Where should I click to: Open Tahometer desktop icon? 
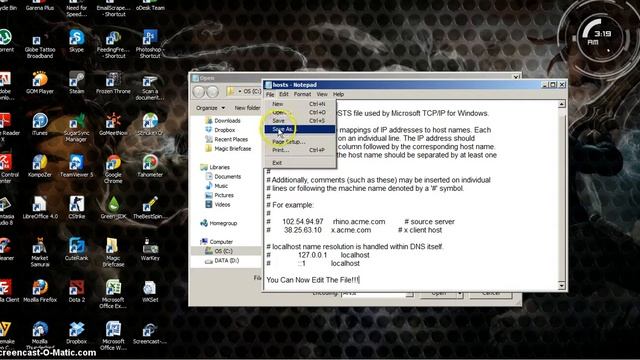pyautogui.click(x=150, y=165)
